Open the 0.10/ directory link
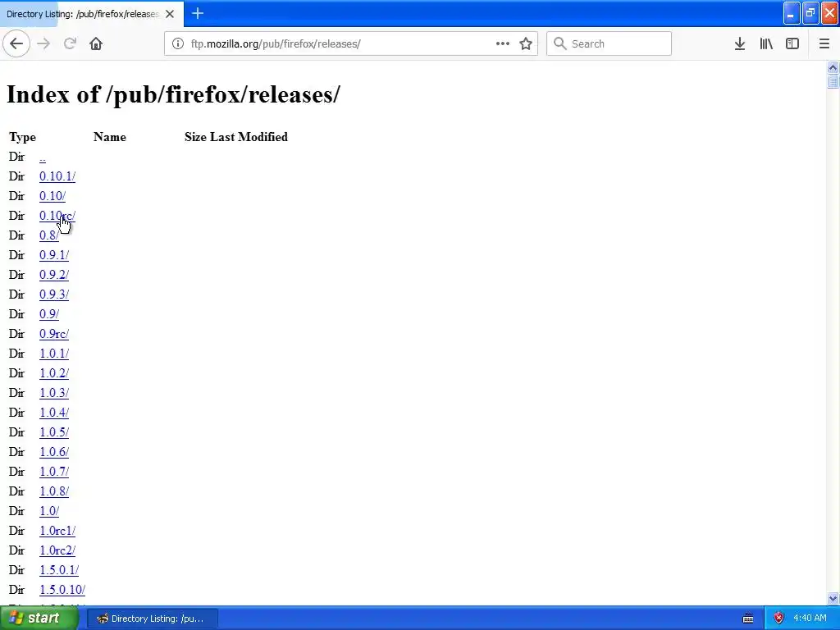Screen dimensions: 840x630 coord(52,196)
